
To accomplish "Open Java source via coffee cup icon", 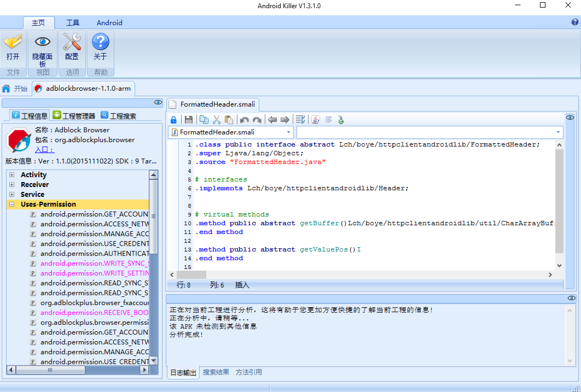I will point(316,120).
